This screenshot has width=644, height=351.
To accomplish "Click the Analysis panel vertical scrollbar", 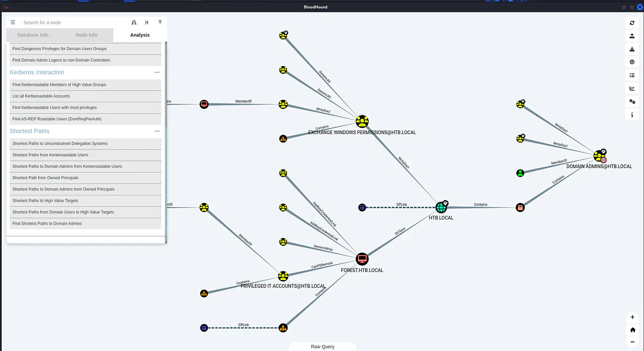I will pyautogui.click(x=165, y=142).
